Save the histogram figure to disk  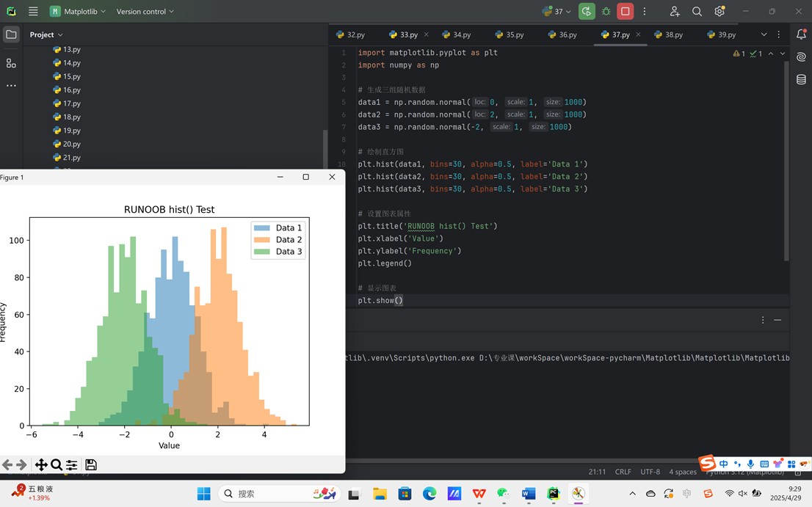coord(90,464)
